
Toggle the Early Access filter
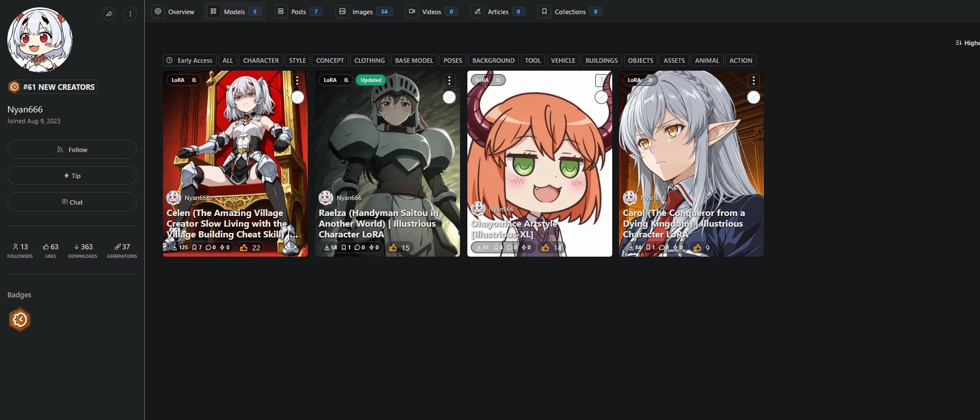tap(190, 60)
